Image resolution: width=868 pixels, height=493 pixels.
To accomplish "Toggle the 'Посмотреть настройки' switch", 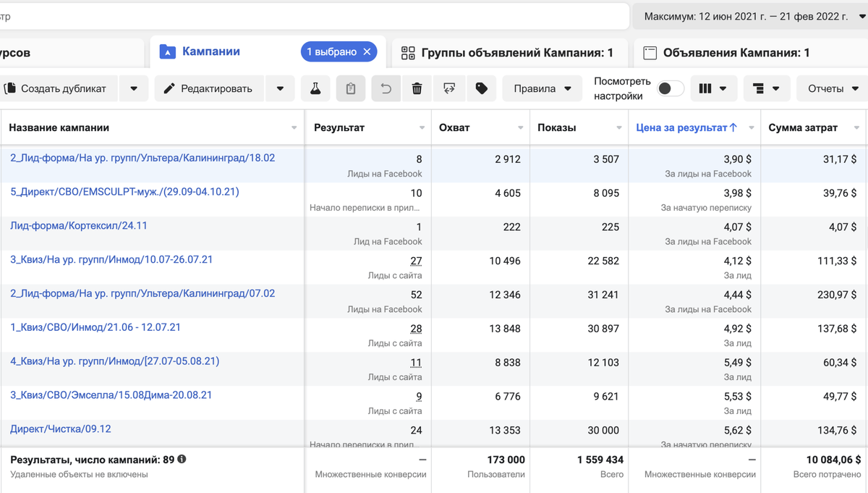I will point(671,88).
